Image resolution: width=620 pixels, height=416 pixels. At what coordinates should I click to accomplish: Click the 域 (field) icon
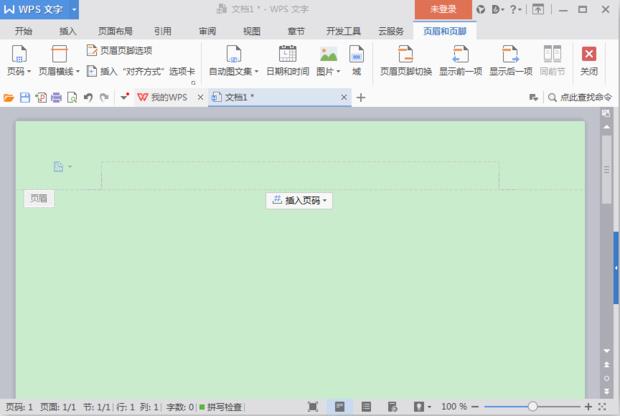356,60
